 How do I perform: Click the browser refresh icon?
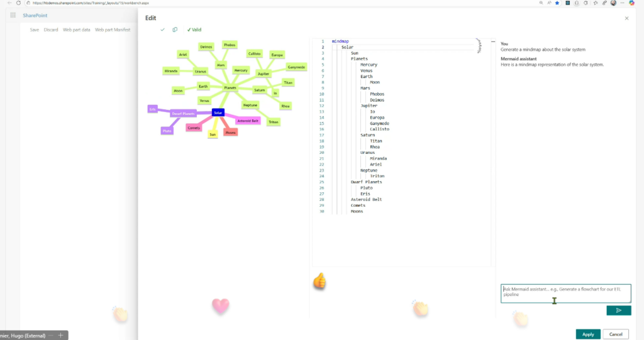point(18,3)
